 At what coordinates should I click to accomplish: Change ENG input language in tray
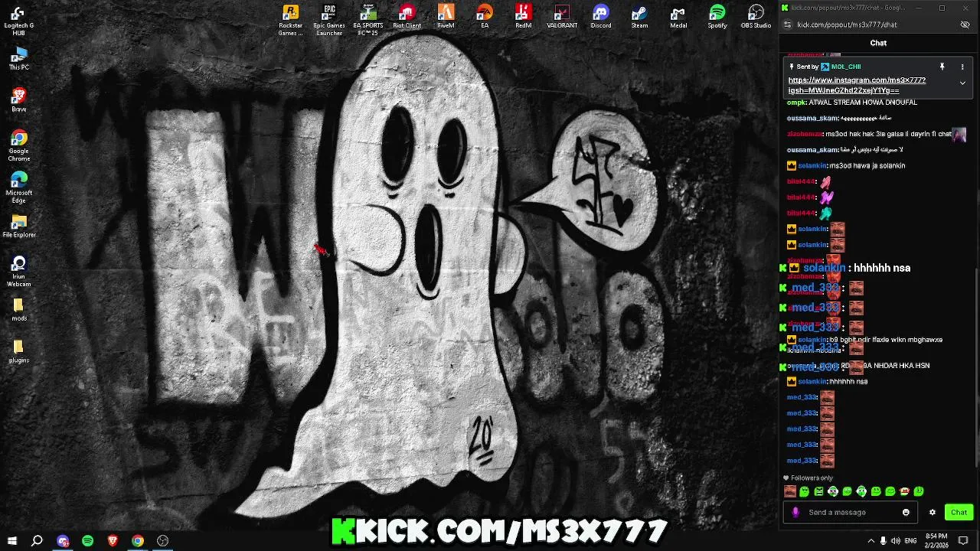(910, 541)
